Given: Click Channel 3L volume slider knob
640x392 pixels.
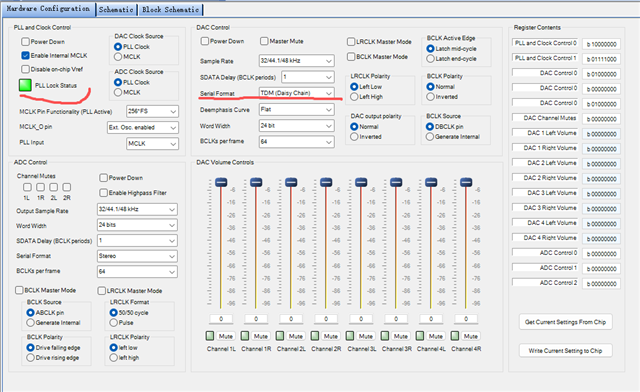Looking at the screenshot, I should (x=361, y=182).
